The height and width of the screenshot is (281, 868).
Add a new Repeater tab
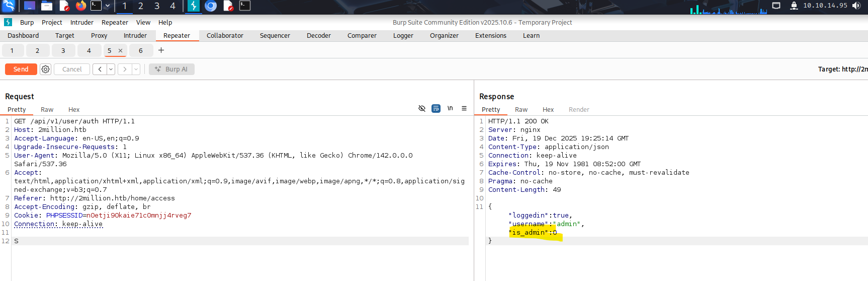tap(161, 50)
